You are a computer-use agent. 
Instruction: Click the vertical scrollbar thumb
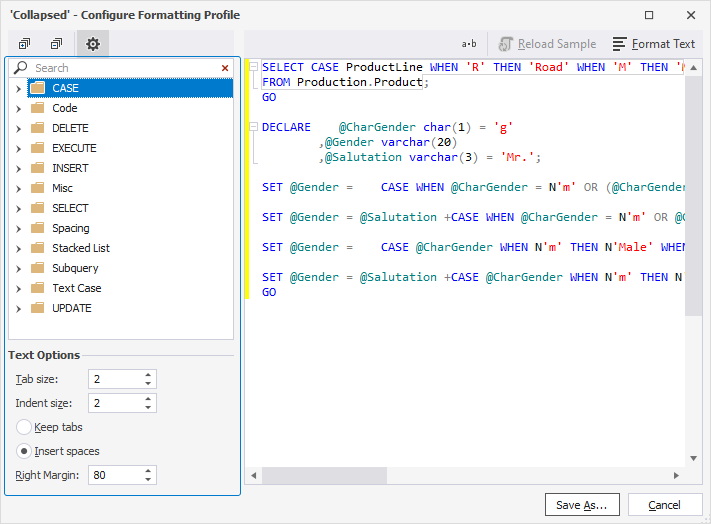point(693,195)
